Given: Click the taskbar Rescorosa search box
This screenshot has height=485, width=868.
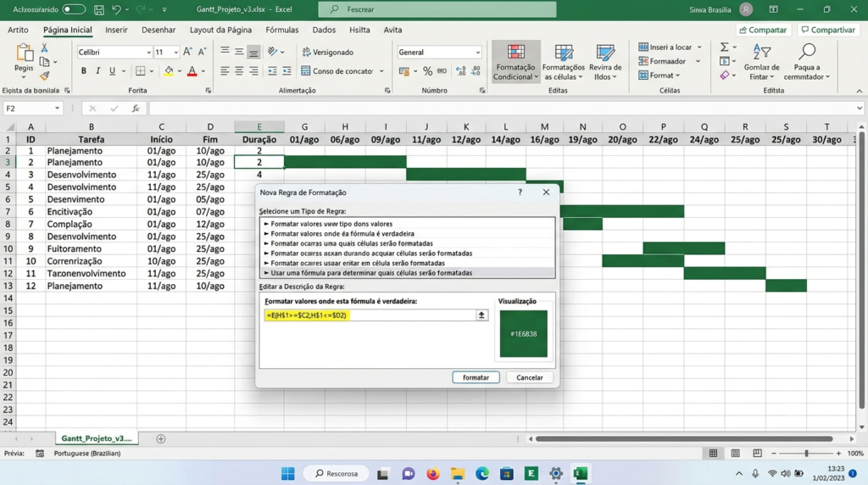Looking at the screenshot, I should click(337, 473).
